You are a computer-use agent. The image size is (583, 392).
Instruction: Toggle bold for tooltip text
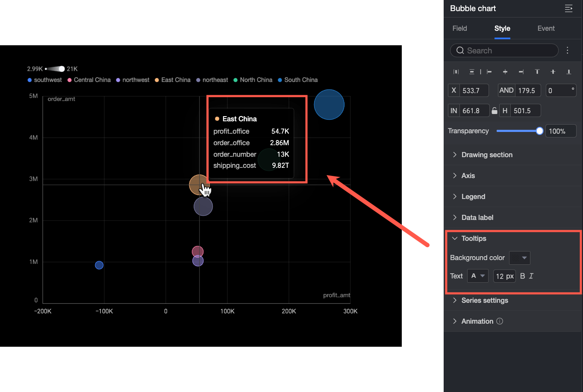(x=522, y=276)
